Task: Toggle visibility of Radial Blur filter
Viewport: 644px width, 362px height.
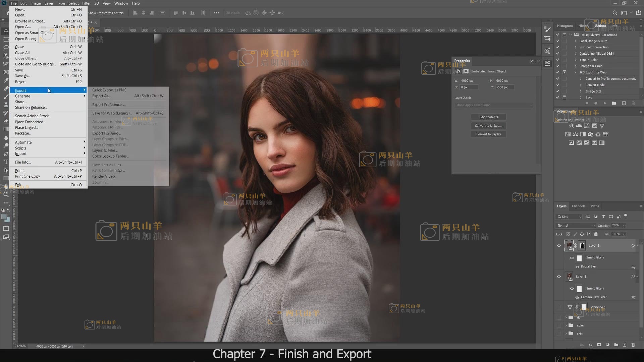Action: 577,267
